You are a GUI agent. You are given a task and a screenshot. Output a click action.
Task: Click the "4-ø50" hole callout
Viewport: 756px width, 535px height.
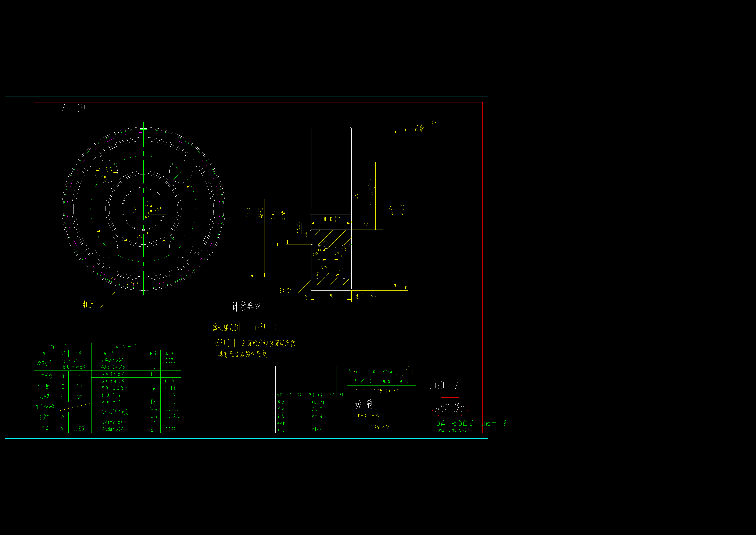[x=106, y=169]
